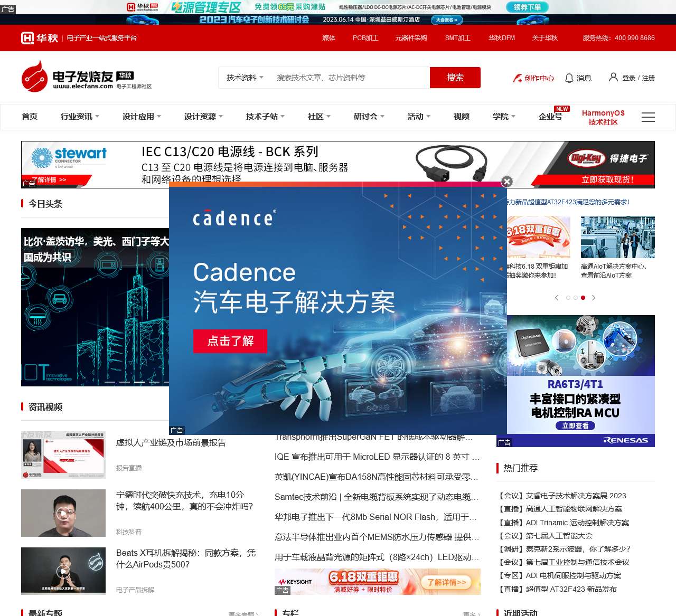676x616 pixels.
Task: Click the 电子发烧友 site logo
Action: coord(87,76)
